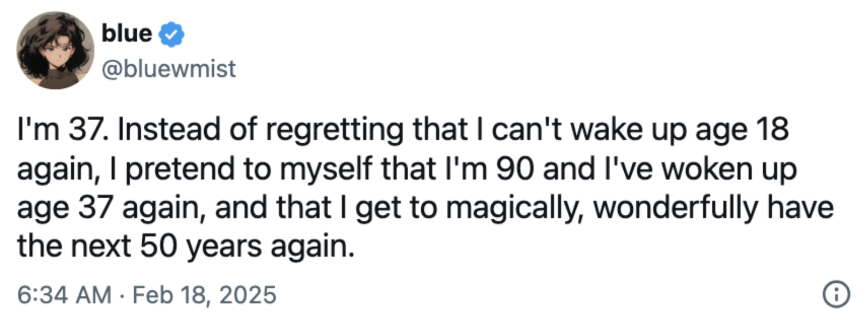Click the blue verified checkmark badge
This screenshot has height=320, width=868.
click(x=171, y=34)
